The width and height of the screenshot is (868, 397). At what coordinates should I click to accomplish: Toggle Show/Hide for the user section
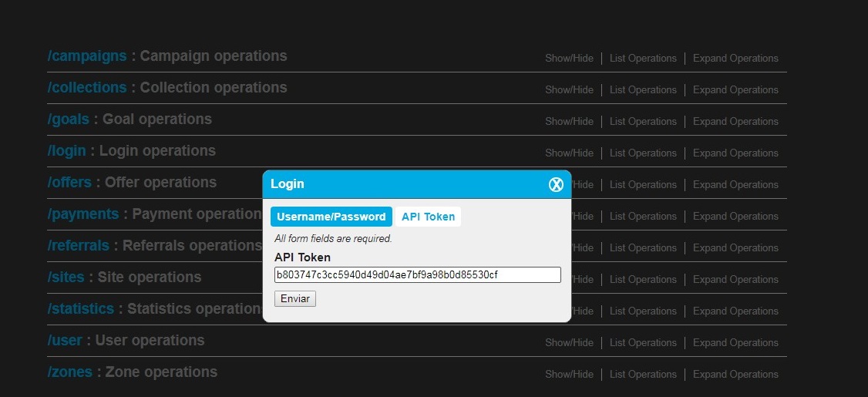pos(569,343)
